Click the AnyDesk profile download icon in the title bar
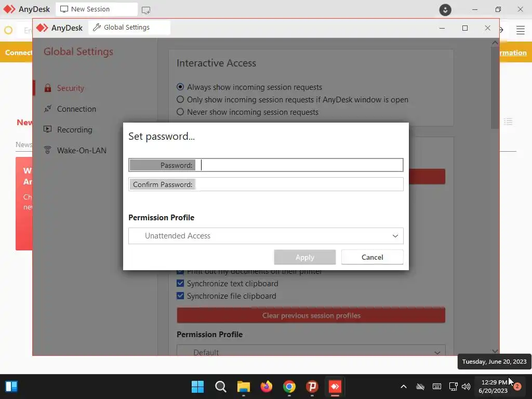 [445, 9]
